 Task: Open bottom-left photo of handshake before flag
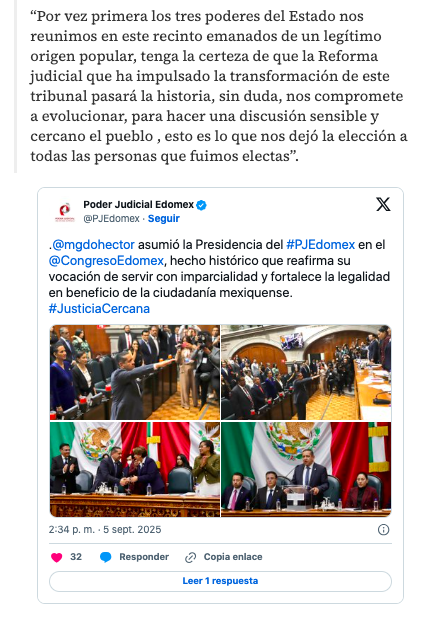click(x=135, y=469)
